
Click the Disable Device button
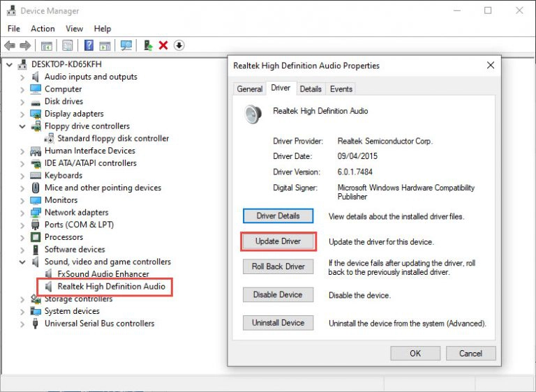coord(278,294)
